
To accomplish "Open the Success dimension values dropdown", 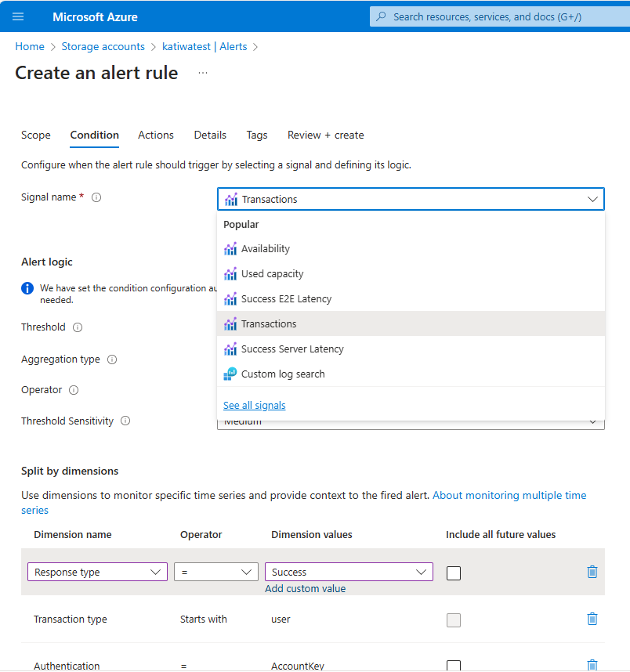I will tap(349, 573).
